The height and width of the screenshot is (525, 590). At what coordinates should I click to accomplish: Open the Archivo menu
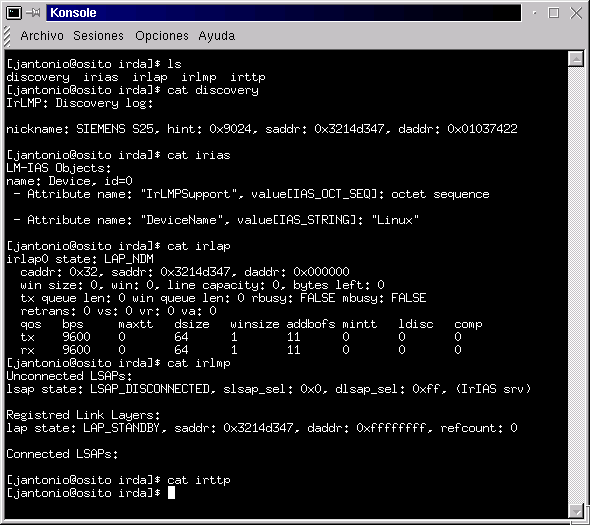tap(42, 36)
